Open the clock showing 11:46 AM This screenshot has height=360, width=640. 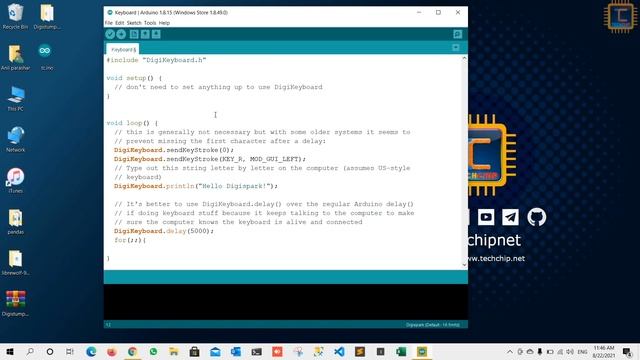[x=604, y=351]
